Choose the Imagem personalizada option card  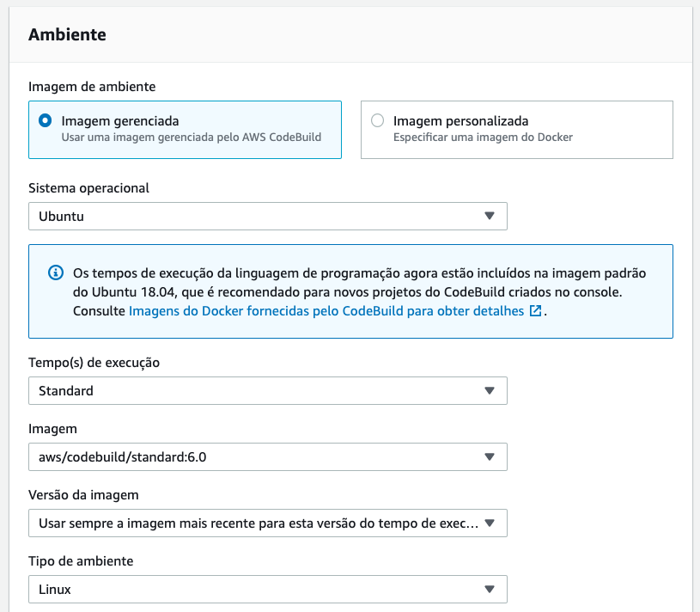point(517,130)
